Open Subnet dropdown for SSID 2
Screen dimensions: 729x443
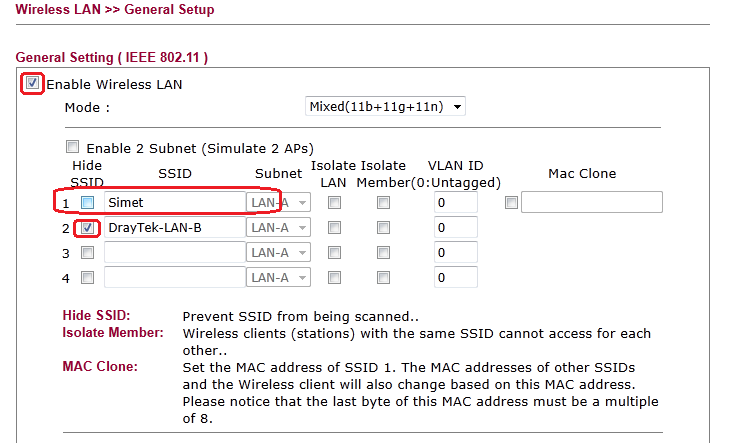[279, 228]
